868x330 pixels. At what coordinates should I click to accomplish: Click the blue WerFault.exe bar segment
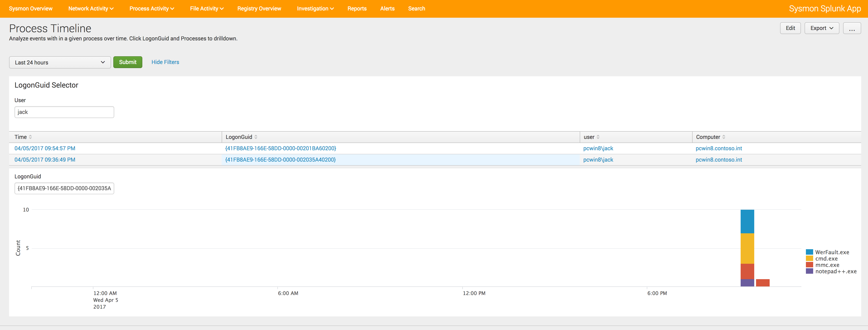[x=747, y=221]
